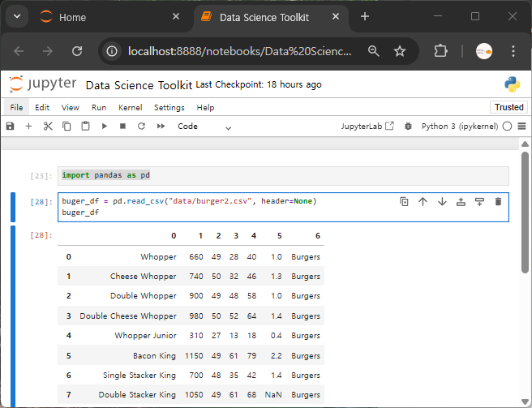Open the Kernel menu

point(131,108)
